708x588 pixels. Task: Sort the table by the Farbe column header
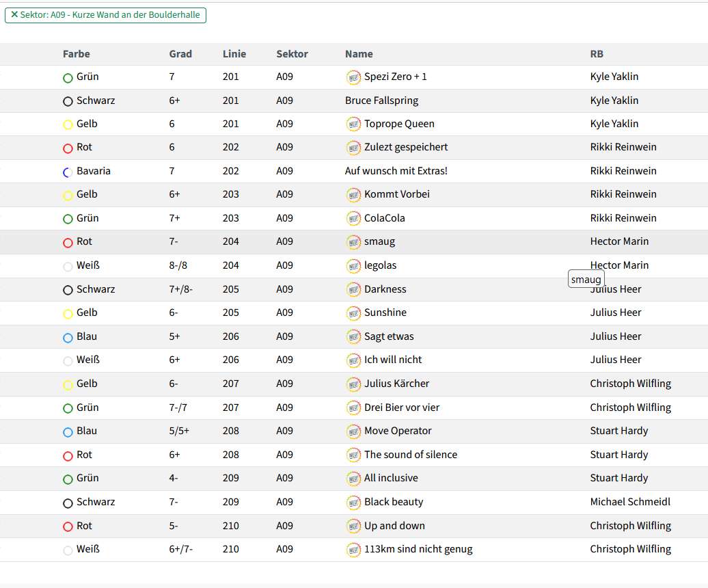[x=77, y=54]
